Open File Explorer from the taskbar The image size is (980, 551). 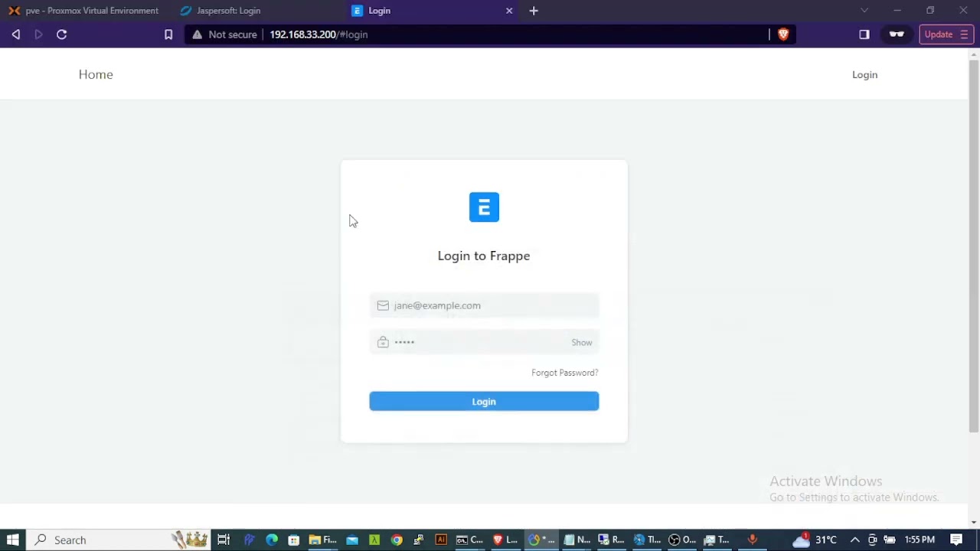(x=322, y=540)
